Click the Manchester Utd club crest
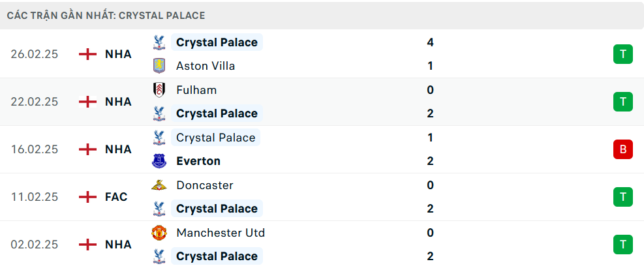Viewport: 644px width, 268px height. (x=158, y=233)
